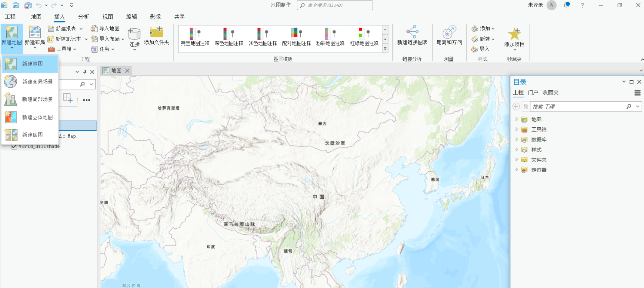Close the 地图 view tab
Viewport: 644px width, 288px height.
click(x=127, y=71)
